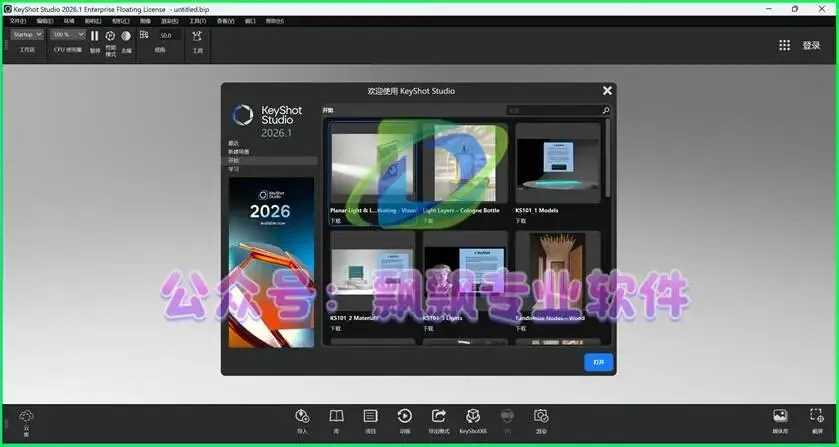The width and height of the screenshot is (839, 447).
Task: Click the welcome dialog search field
Action: [553, 110]
